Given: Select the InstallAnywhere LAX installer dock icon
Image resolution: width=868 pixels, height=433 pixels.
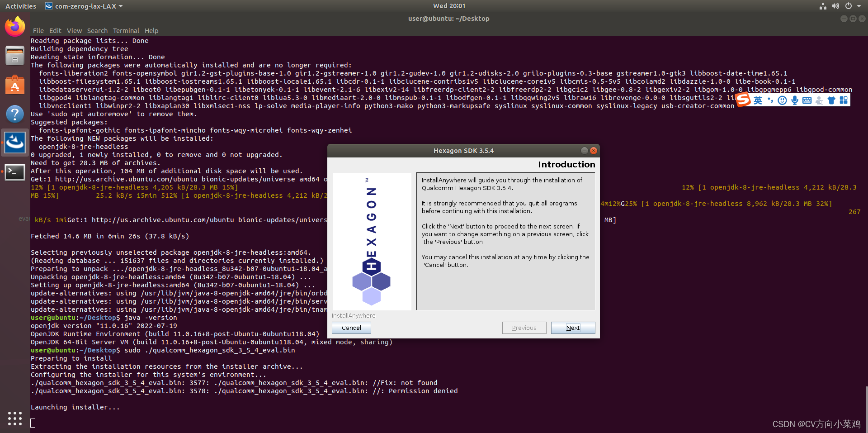Looking at the screenshot, I should (x=15, y=143).
